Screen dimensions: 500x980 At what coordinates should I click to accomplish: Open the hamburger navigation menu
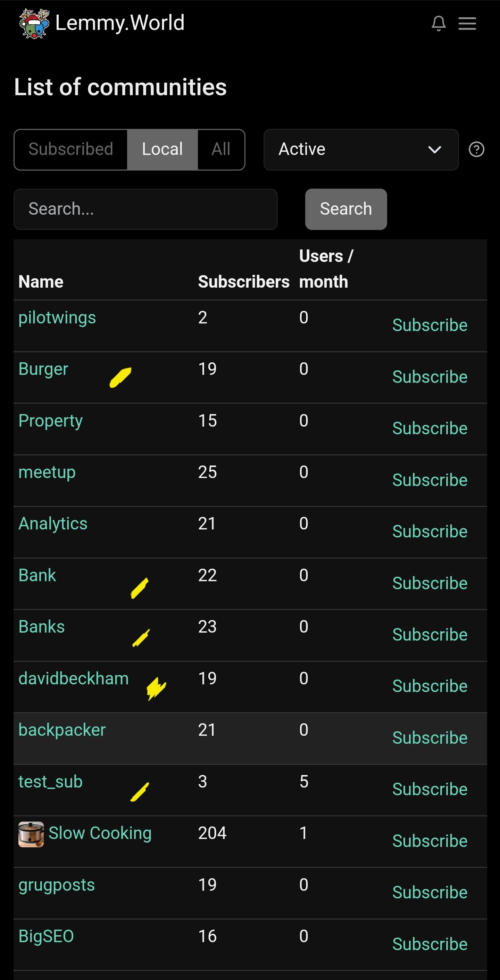pos(467,23)
